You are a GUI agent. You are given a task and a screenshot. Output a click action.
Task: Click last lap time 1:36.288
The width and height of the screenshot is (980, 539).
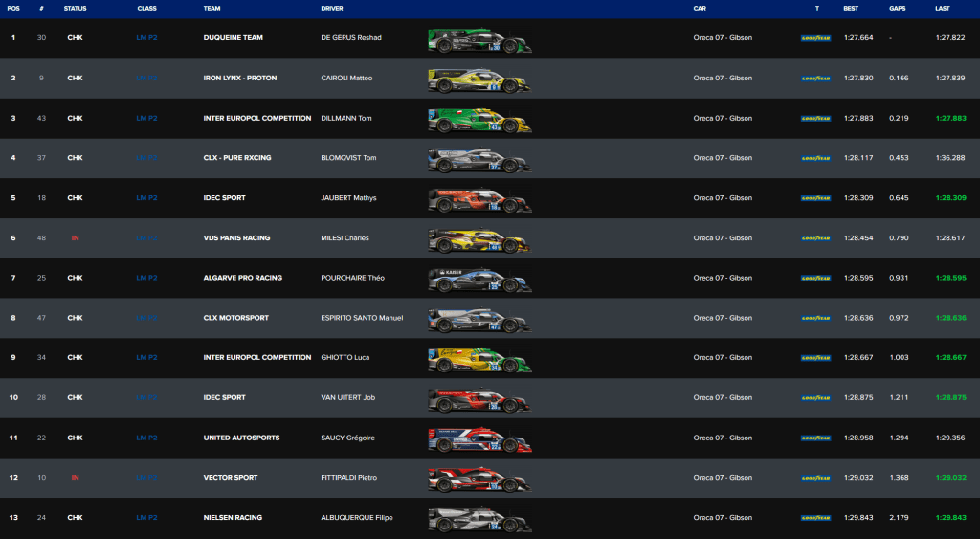950,158
